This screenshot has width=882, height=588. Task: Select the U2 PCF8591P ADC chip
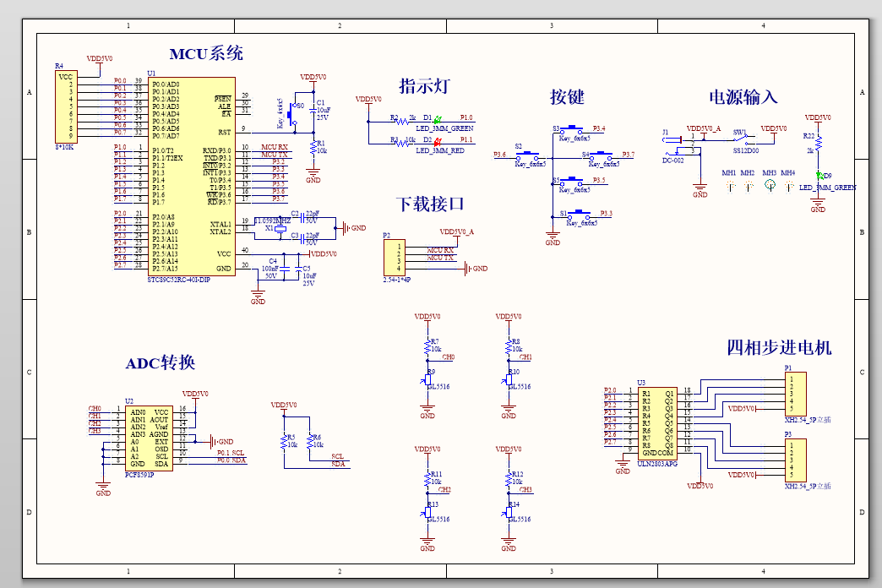click(x=149, y=438)
